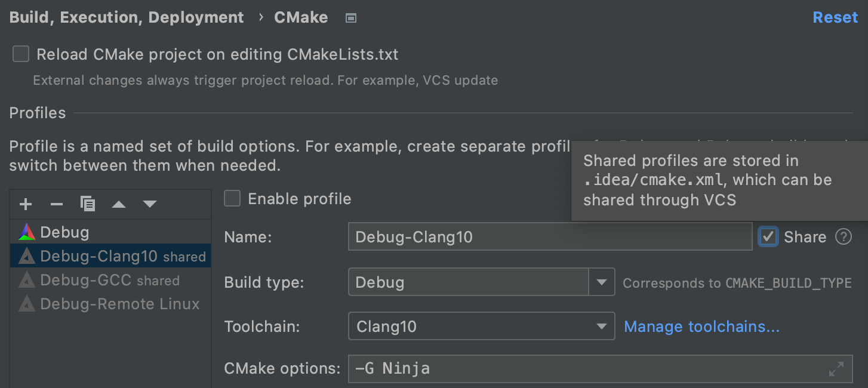Uncheck the Share checkbox
This screenshot has height=388, width=868.
pos(768,237)
